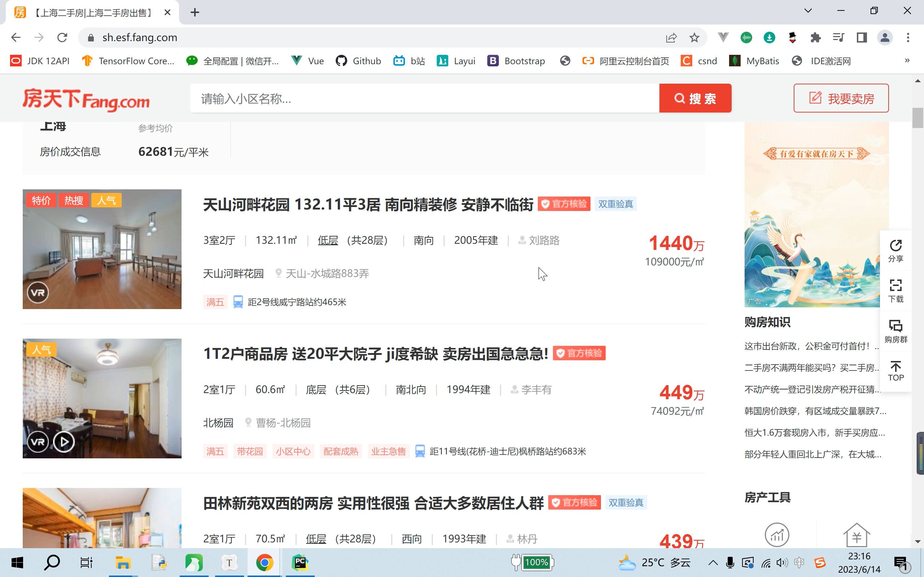924x577 pixels.
Task: Click the 我要卖房 (Sell House) button
Action: tap(841, 98)
